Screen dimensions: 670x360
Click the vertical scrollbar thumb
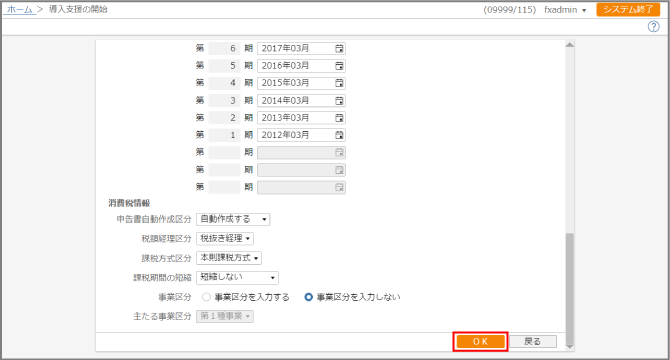tap(570, 288)
